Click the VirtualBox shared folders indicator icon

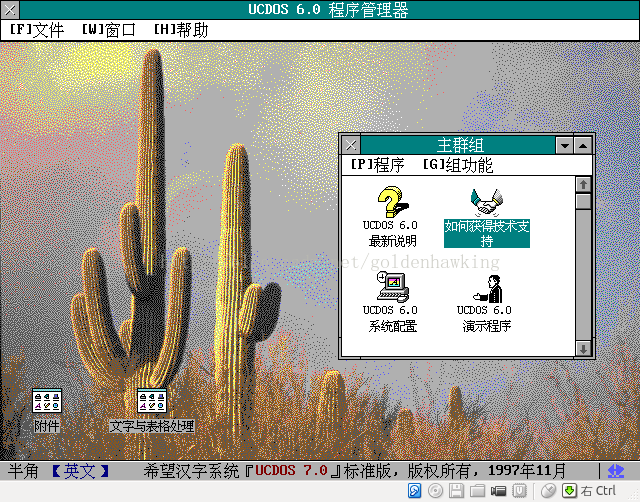[477, 491]
